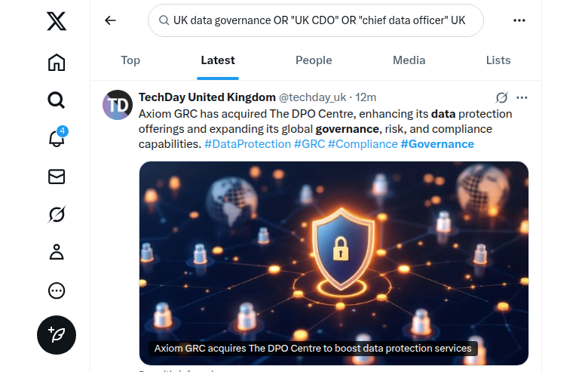Viewport: 588px width, 372px height.
Task: Open Grok icon in sidebar
Action: click(x=57, y=215)
